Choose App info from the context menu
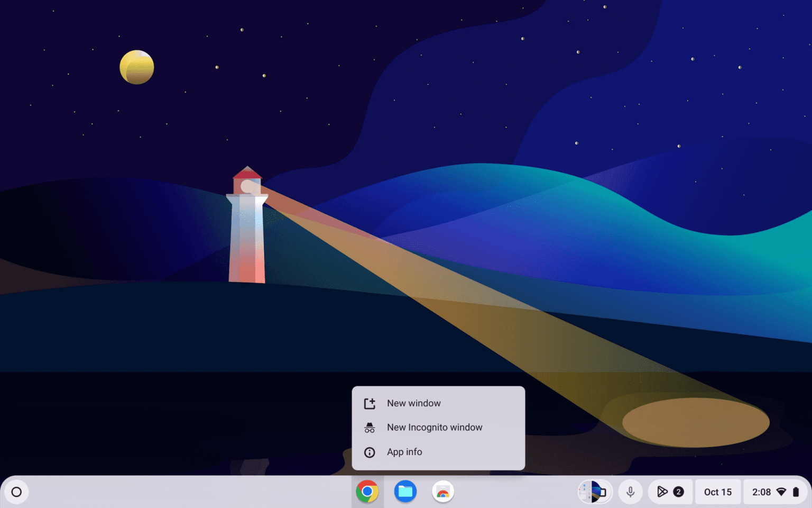This screenshot has width=812, height=508. tap(404, 452)
